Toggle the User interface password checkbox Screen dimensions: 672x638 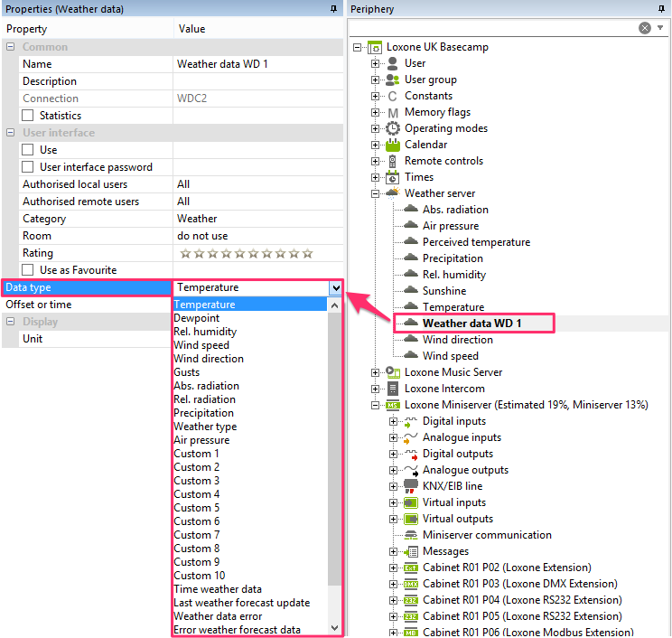(x=28, y=167)
